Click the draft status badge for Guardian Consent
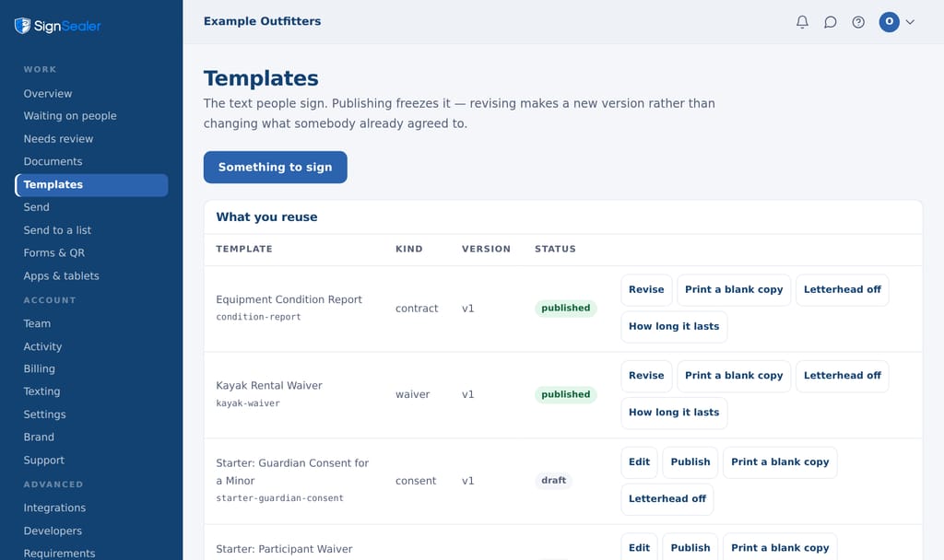 (553, 481)
